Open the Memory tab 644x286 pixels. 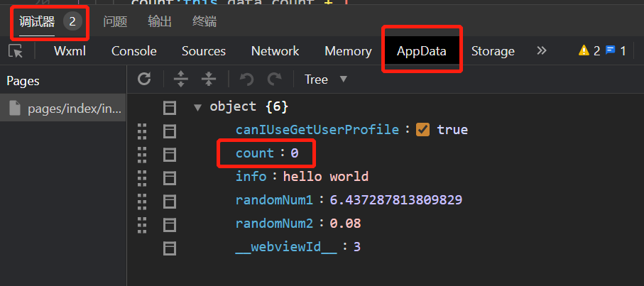click(349, 51)
